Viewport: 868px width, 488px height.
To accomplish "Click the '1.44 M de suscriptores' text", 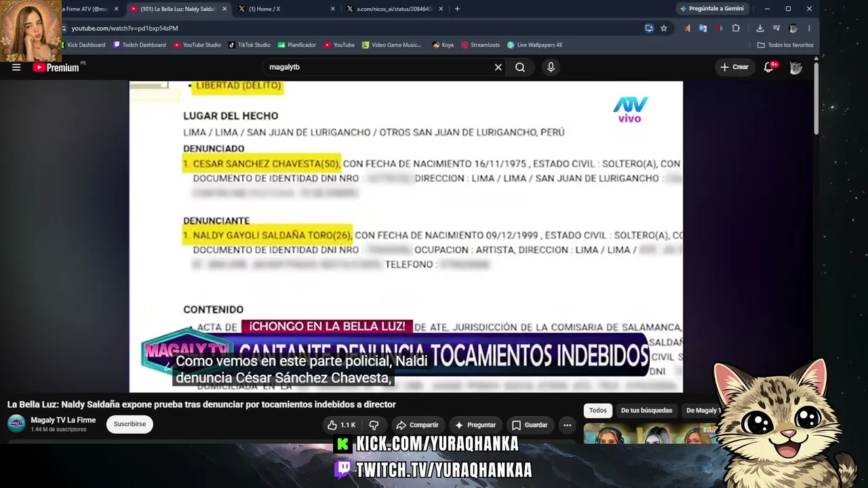I will (58, 430).
